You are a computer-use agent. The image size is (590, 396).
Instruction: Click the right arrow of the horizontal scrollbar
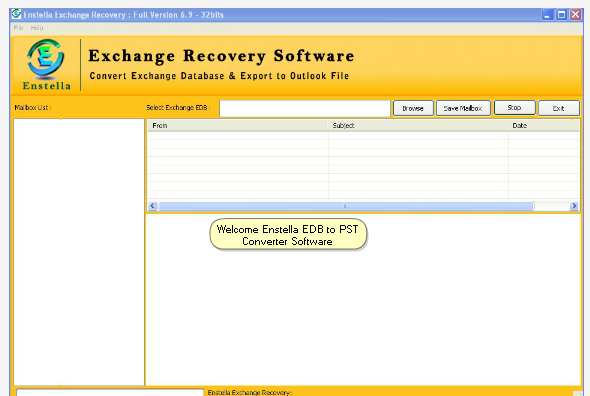pos(574,206)
